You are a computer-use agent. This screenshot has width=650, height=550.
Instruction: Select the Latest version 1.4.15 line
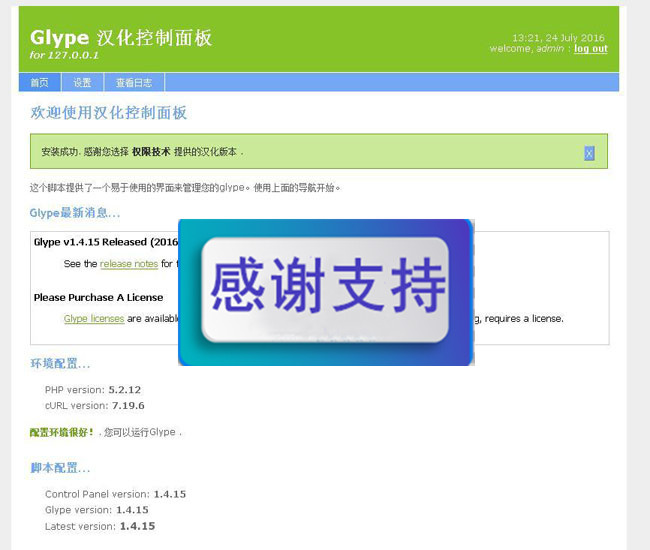[100, 526]
